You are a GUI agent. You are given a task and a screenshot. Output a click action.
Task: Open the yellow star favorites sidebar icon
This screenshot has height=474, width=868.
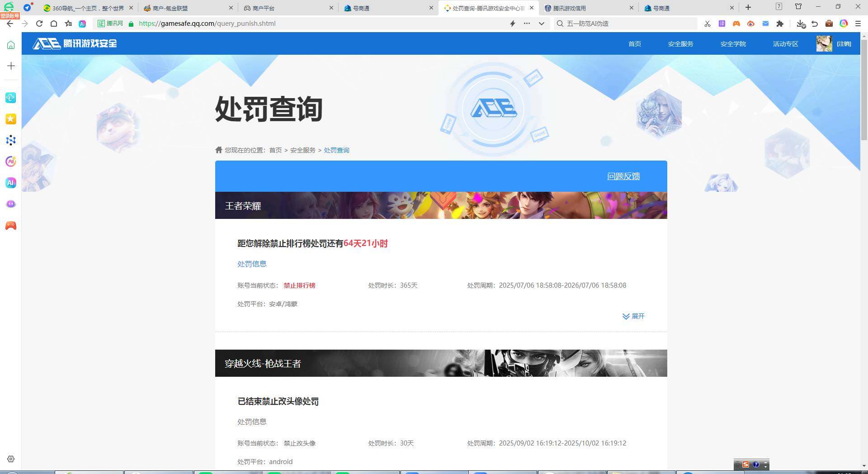[11, 119]
